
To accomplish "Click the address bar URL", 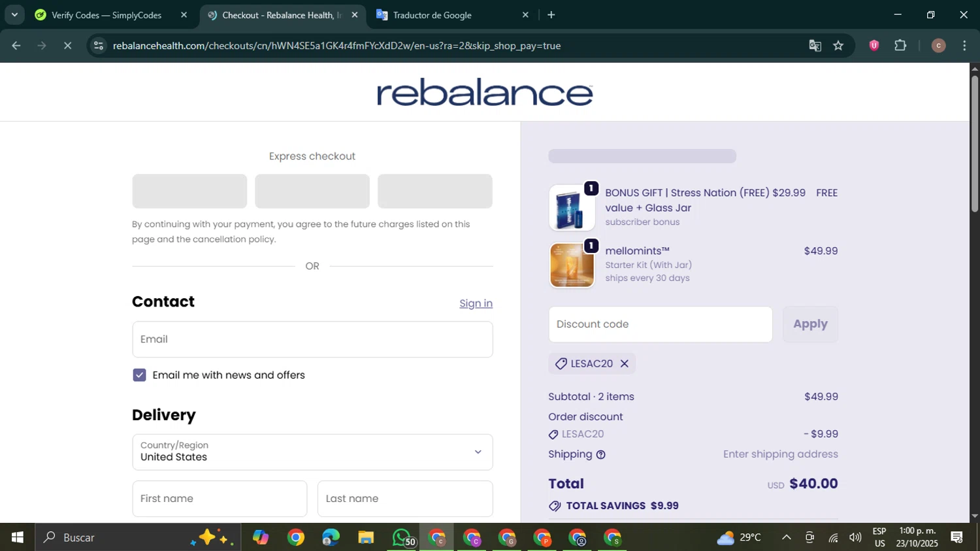I will pos(336,46).
